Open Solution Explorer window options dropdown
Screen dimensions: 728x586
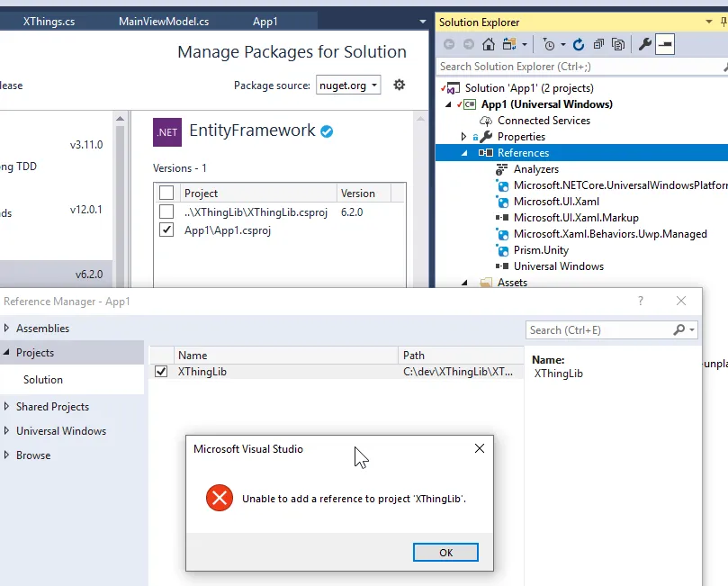pyautogui.click(x=709, y=22)
